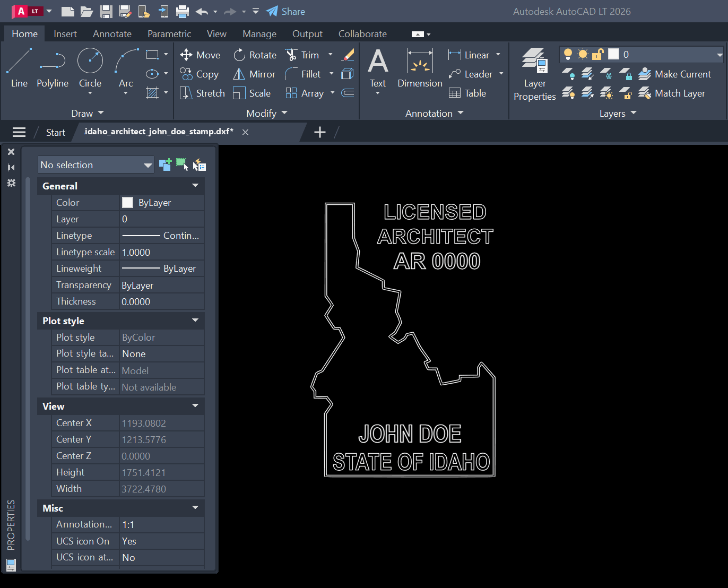This screenshot has height=588, width=728.
Task: Click the Color ByLayer white swatch
Action: coord(128,202)
